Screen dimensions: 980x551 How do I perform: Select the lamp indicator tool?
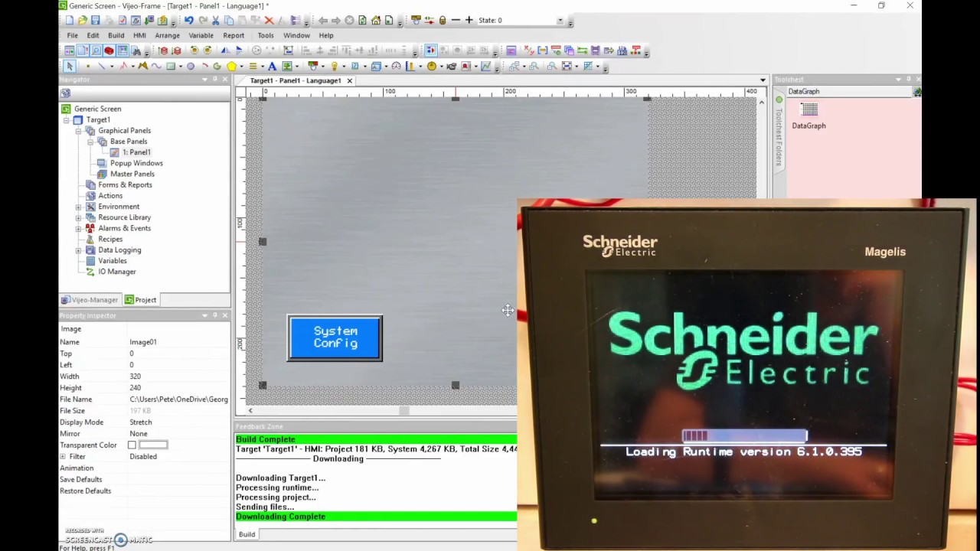(335, 67)
